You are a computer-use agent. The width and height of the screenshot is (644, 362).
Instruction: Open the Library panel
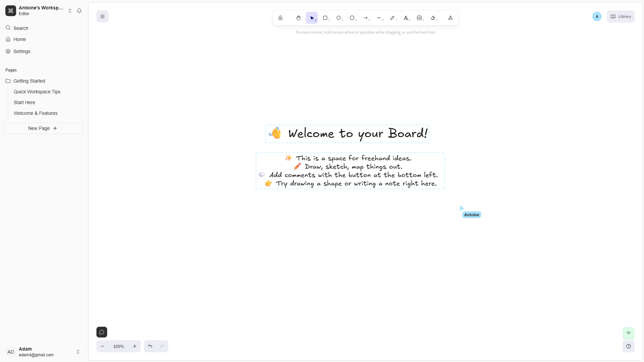tap(620, 16)
